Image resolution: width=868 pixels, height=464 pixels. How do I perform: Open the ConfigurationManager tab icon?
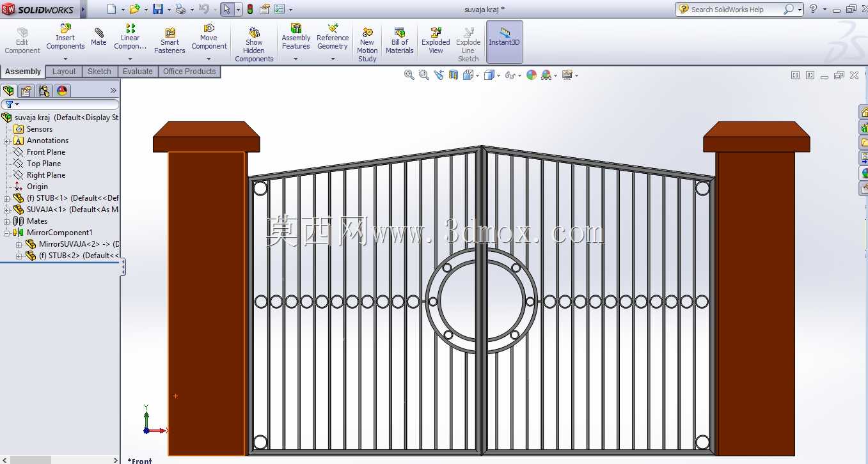coord(43,91)
